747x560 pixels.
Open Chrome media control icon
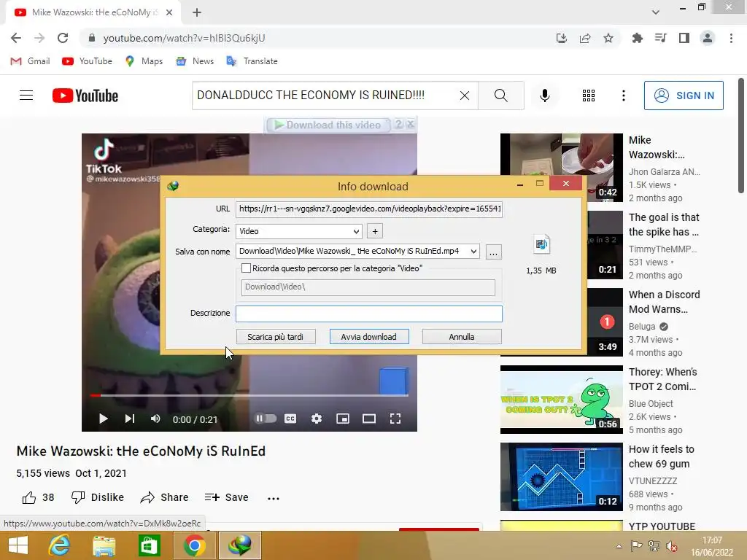[x=660, y=38]
